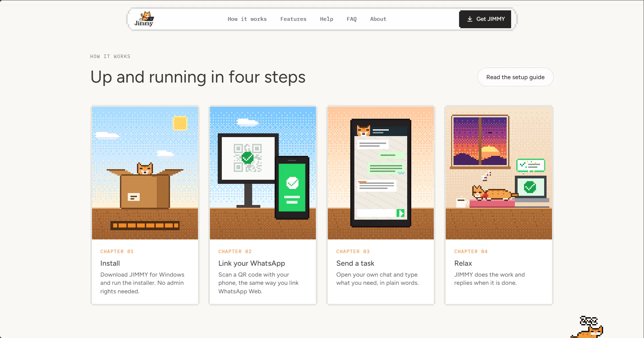The width and height of the screenshot is (644, 338).
Task: Open the How it works nav item
Action: click(x=247, y=19)
